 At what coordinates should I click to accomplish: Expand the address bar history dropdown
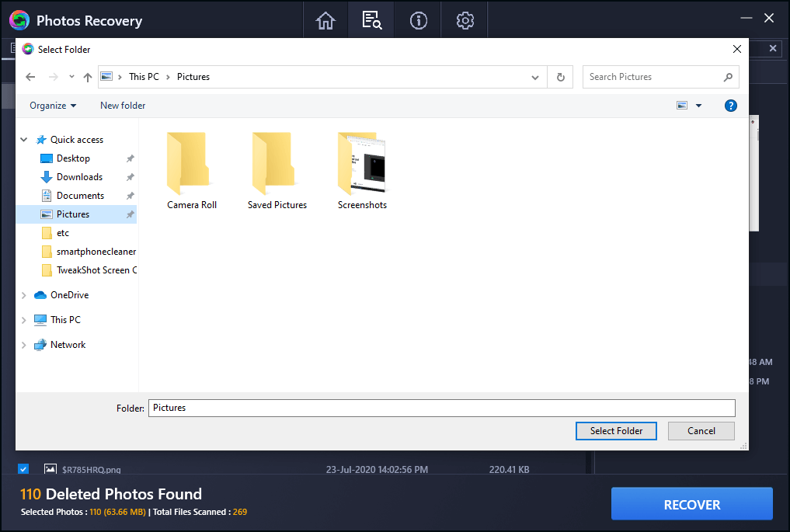(535, 78)
